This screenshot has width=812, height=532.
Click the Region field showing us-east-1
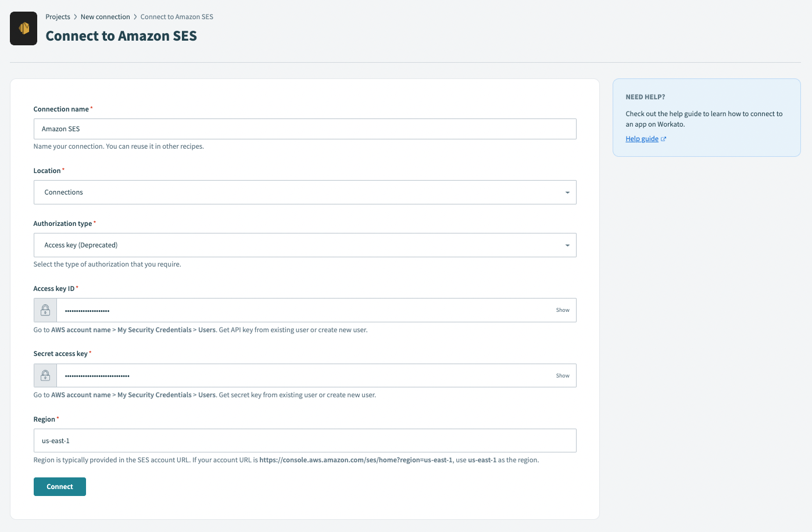(x=305, y=440)
